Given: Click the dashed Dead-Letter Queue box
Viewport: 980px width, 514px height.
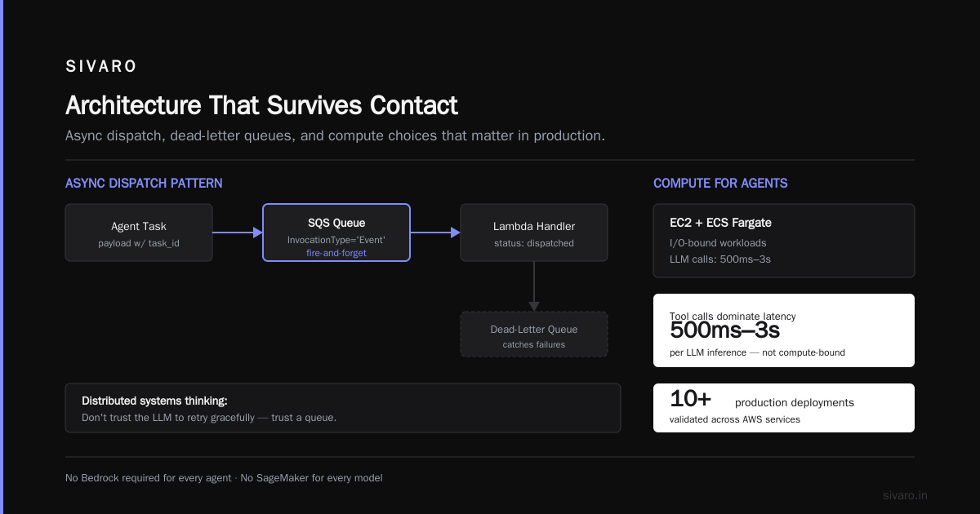Looking at the screenshot, I should pos(534,335).
